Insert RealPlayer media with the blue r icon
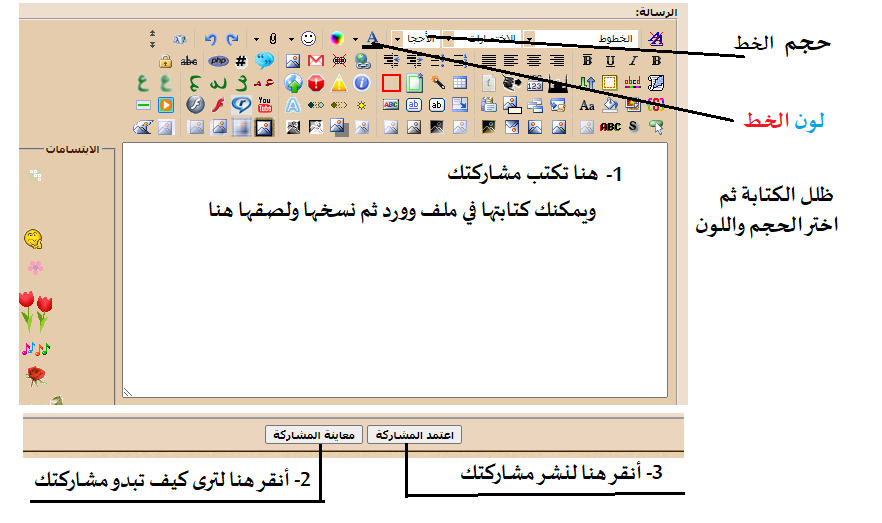This screenshot has width=882, height=523. (x=241, y=105)
